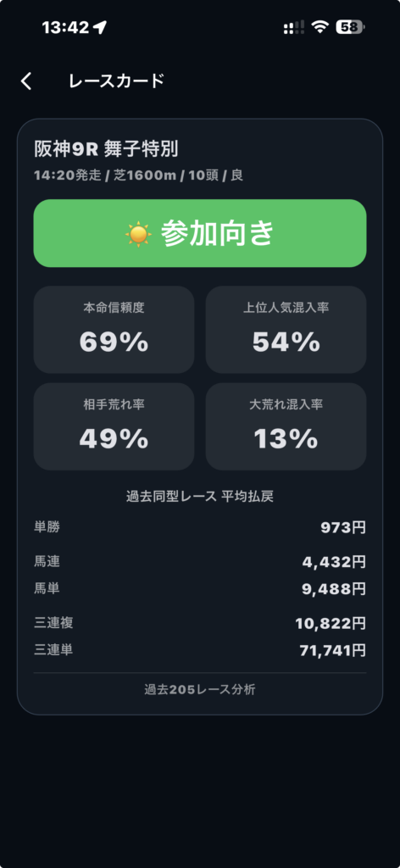
Task: Tap the 13:42 clock in the status bar
Action: pyautogui.click(x=65, y=27)
